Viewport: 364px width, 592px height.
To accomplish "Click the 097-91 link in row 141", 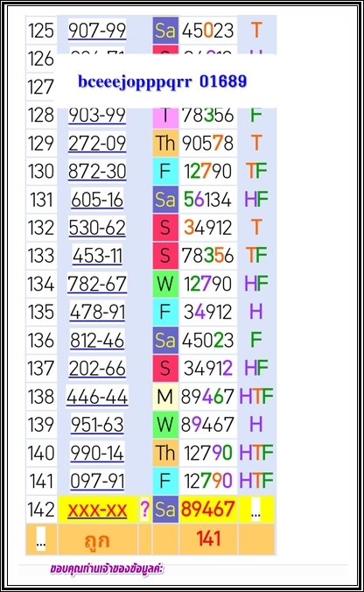I will [x=97, y=481].
